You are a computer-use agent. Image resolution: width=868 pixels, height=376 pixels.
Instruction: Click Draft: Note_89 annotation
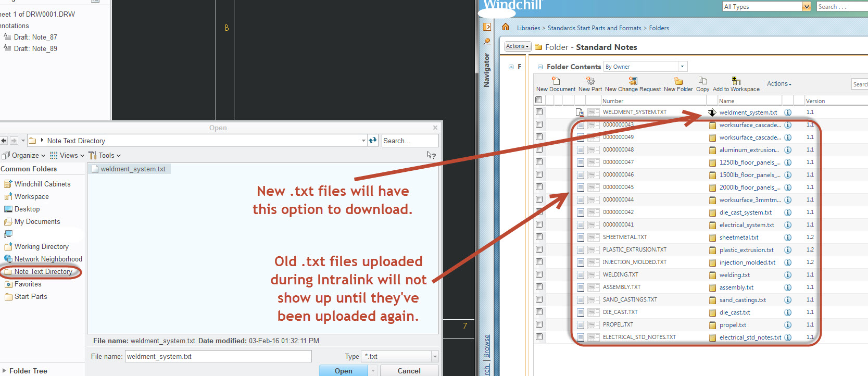pyautogui.click(x=30, y=48)
